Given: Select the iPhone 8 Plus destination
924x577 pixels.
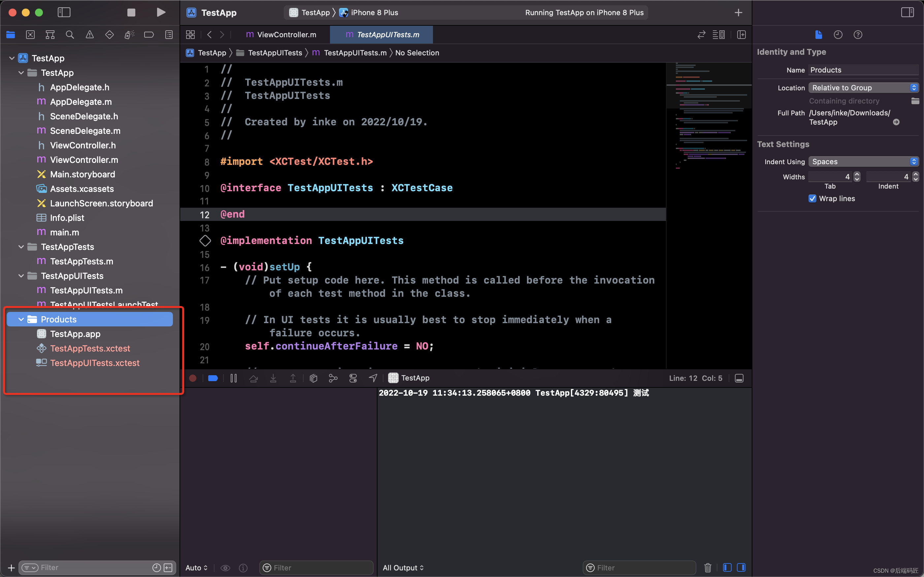Looking at the screenshot, I should [374, 13].
